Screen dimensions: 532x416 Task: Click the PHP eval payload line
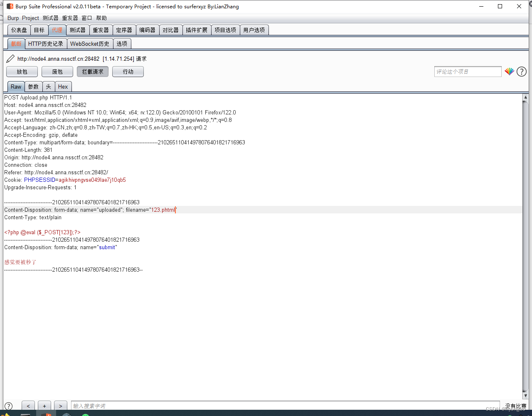point(42,232)
